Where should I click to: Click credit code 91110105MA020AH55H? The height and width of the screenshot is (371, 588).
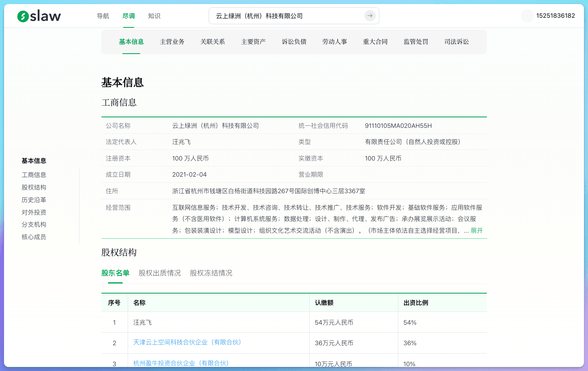pos(398,125)
